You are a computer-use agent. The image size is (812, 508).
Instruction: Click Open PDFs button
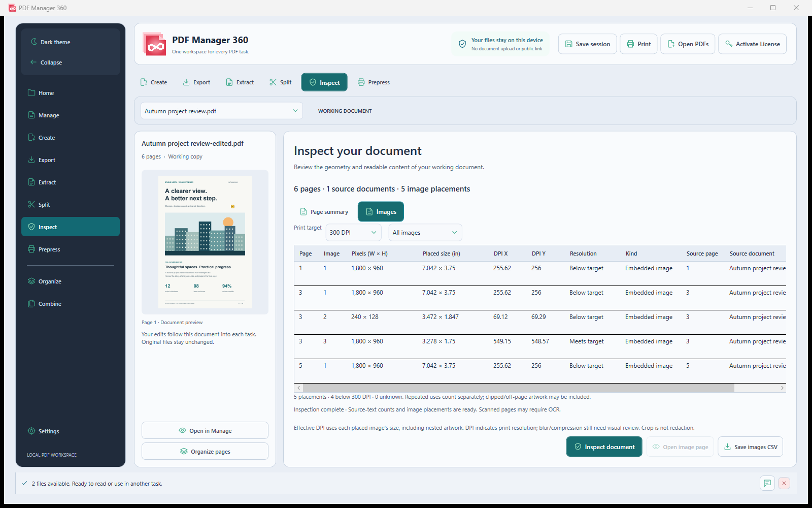(688, 44)
